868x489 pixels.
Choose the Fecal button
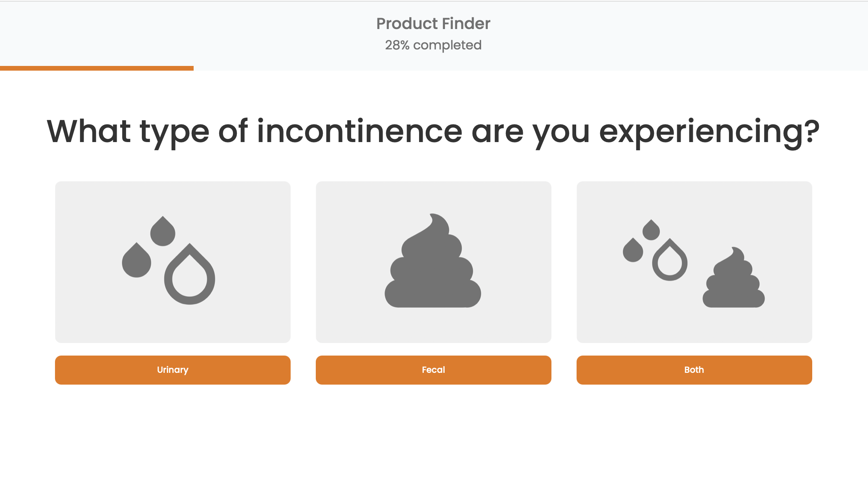[433, 370]
